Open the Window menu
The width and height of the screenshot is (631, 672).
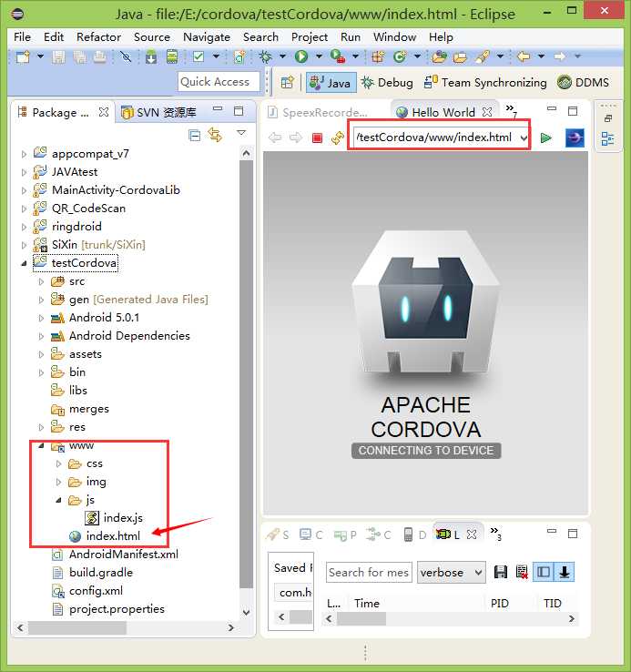(394, 37)
